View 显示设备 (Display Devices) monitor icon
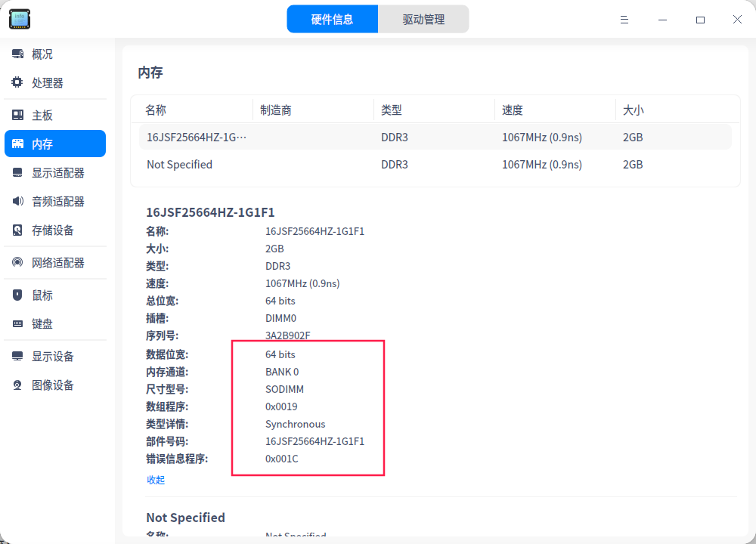The width and height of the screenshot is (756, 544). pyautogui.click(x=17, y=356)
